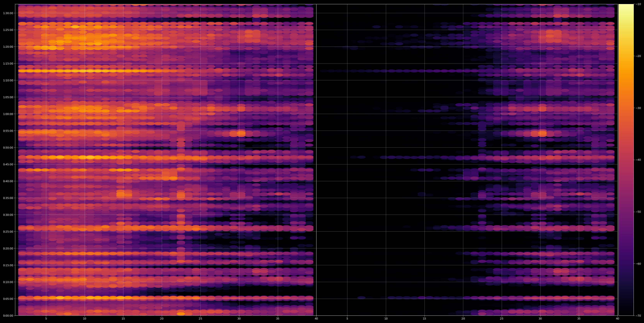Click x-axis tick 15 under left heatmap
Viewport: 644px width, 323px height.
123,319
